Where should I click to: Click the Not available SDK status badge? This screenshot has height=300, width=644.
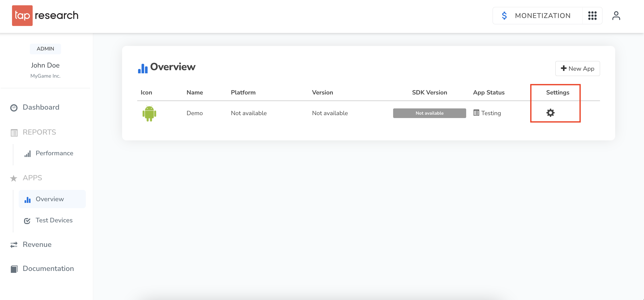click(429, 113)
